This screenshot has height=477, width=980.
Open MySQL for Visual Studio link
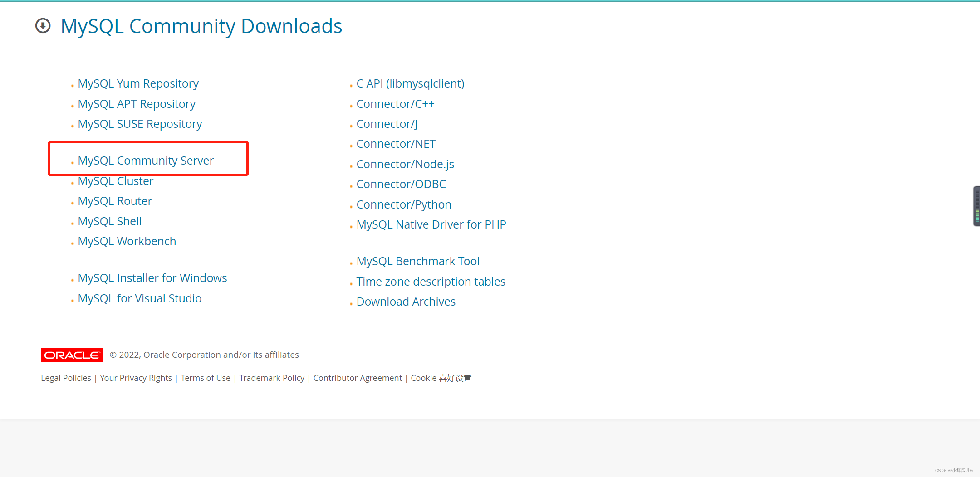pyautogui.click(x=140, y=299)
